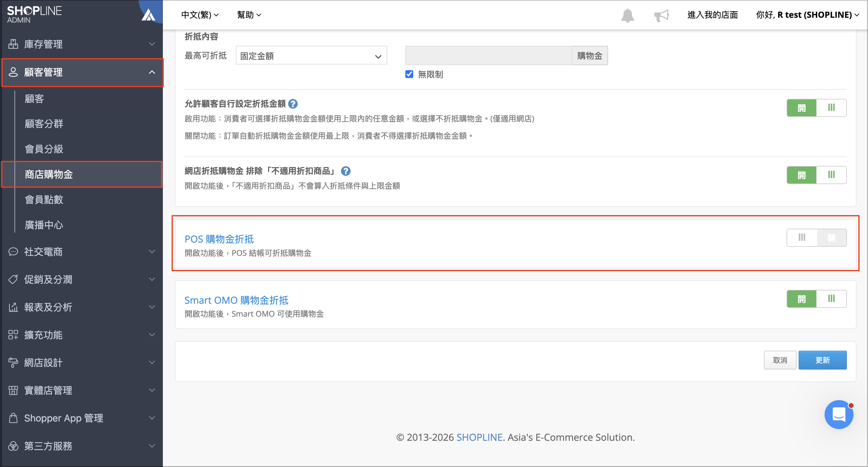Open the R test (SHOPLINE) account dropdown
The width and height of the screenshot is (868, 467).
(x=807, y=15)
